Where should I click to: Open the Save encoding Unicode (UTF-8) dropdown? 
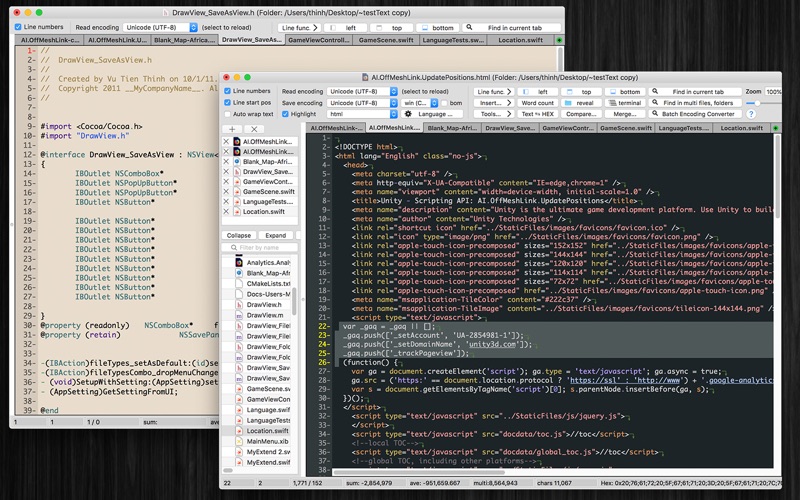[358, 103]
